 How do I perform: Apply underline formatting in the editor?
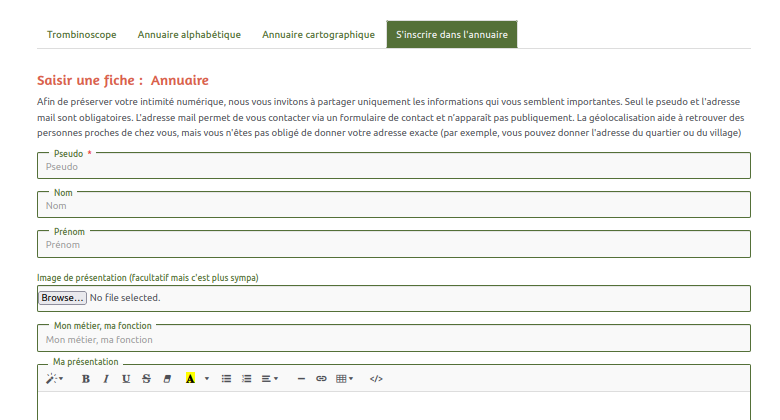pyautogui.click(x=126, y=379)
